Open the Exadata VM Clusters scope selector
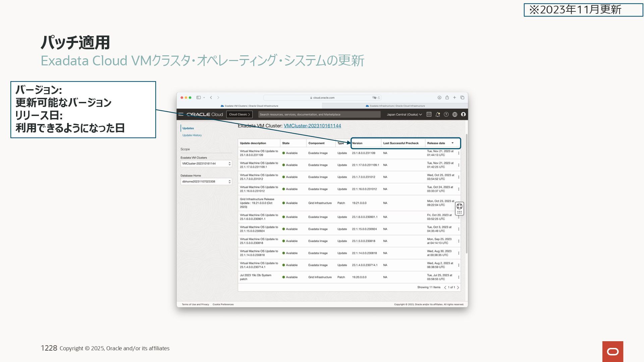Viewport: 644px width, 362px height. [206, 164]
